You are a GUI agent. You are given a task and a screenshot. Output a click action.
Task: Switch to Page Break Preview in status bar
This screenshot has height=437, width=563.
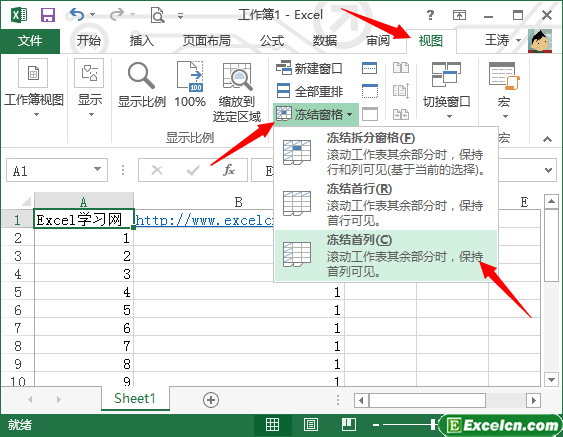coord(349,424)
